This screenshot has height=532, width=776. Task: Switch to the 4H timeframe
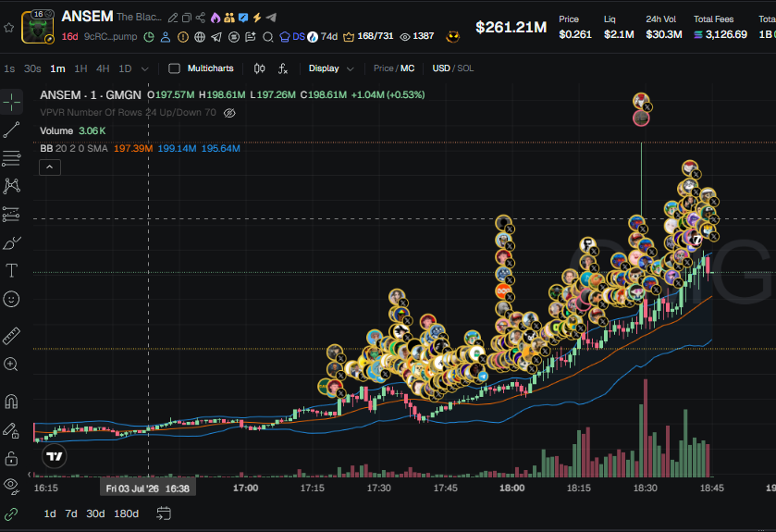pos(103,68)
